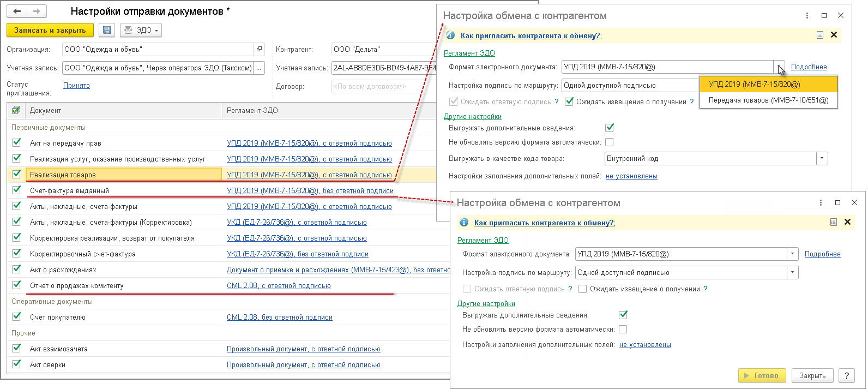
Task: Open Формат электронного документа dropdown in upper window
Action: click(x=779, y=67)
